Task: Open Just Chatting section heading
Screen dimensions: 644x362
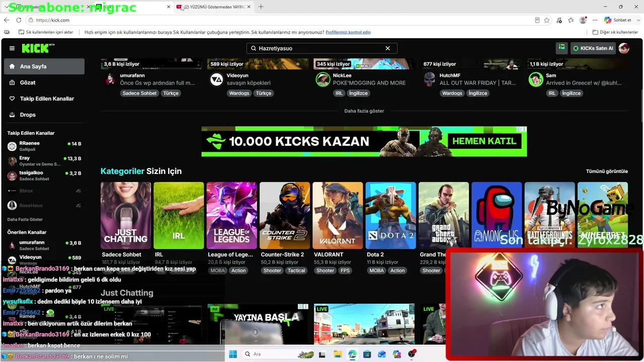Action: 127,293
